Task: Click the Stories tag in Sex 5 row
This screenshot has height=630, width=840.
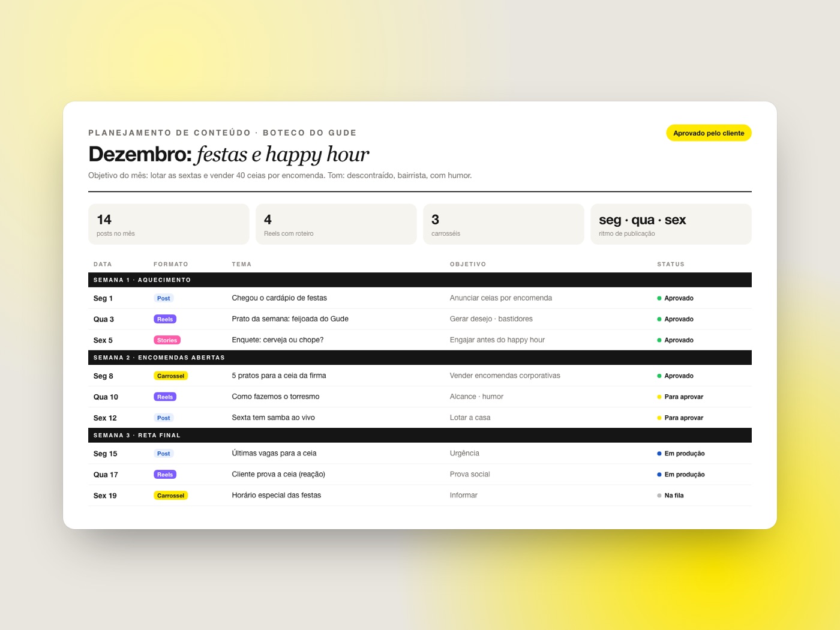Action: point(167,340)
